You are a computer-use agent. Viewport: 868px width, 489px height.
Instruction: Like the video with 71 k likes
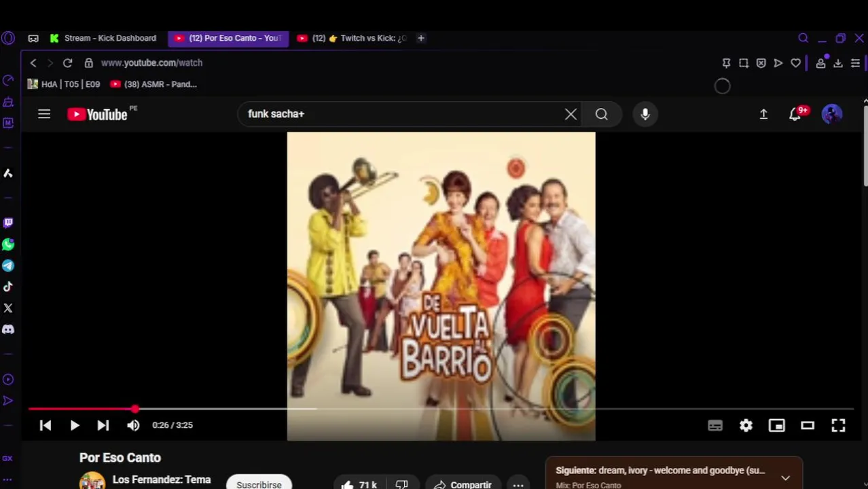click(359, 484)
